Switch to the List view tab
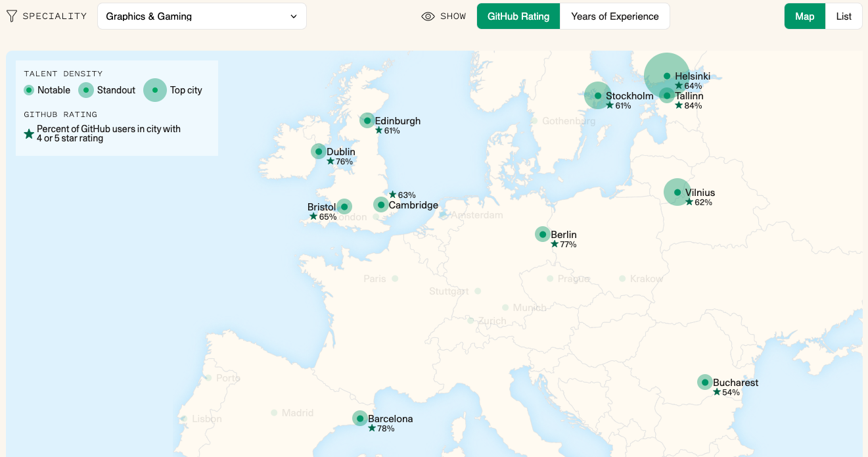 (x=844, y=16)
